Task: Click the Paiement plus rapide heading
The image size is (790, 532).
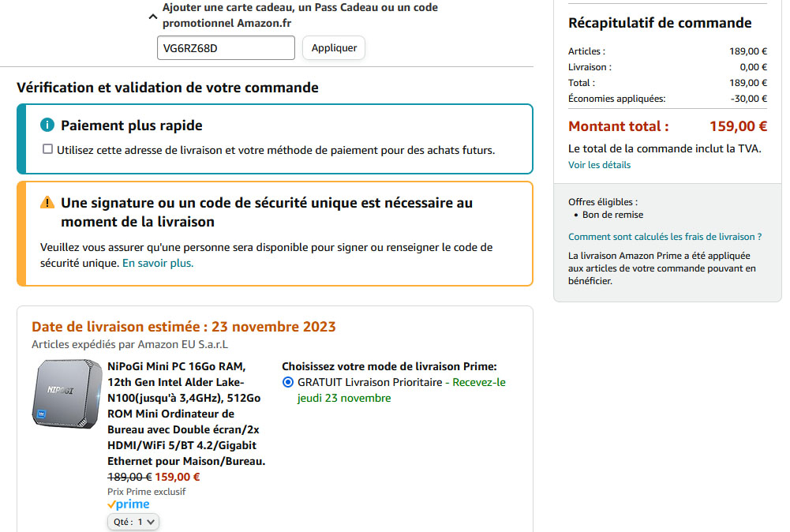Action: [132, 126]
